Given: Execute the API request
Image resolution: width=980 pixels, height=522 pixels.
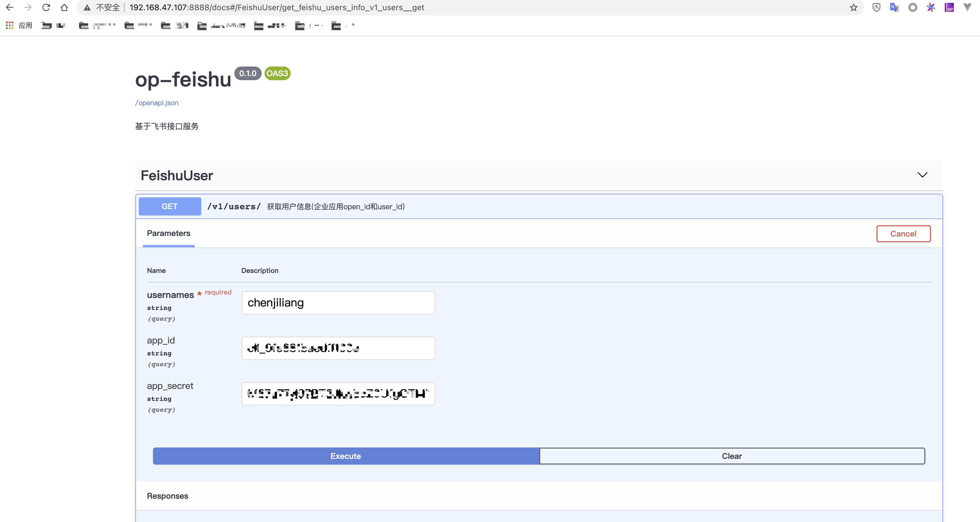Looking at the screenshot, I should (x=346, y=456).
